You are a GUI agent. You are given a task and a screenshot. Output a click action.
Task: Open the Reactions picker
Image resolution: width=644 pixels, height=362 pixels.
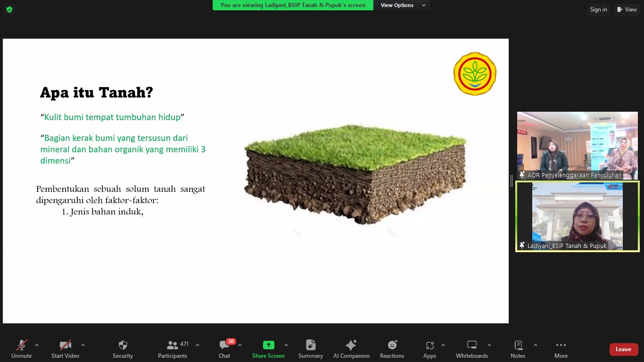(x=392, y=349)
